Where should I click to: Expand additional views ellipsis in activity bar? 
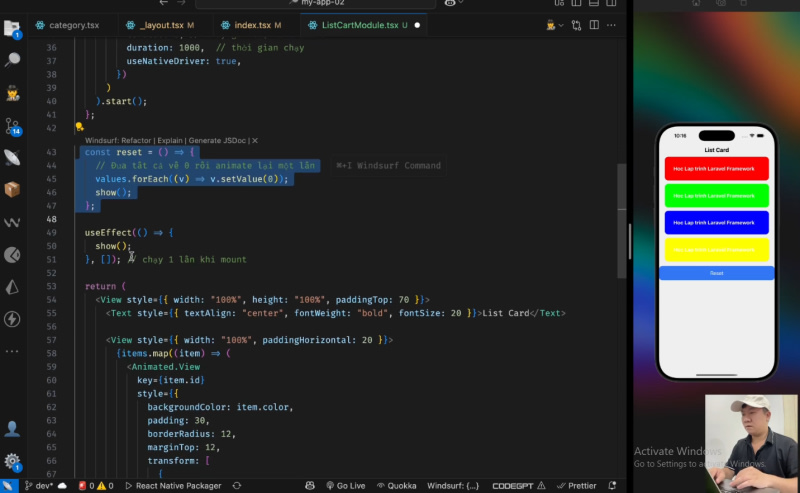tap(12, 352)
